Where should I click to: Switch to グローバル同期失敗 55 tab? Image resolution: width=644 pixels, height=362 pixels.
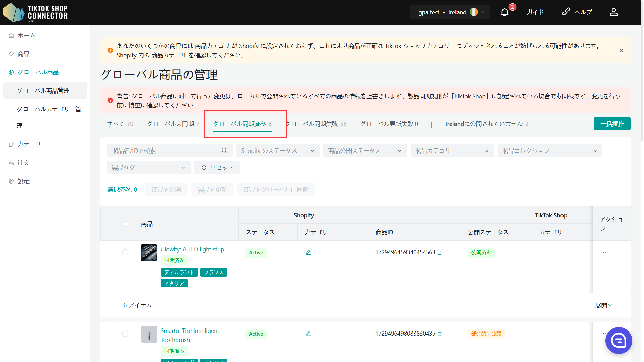(317, 124)
